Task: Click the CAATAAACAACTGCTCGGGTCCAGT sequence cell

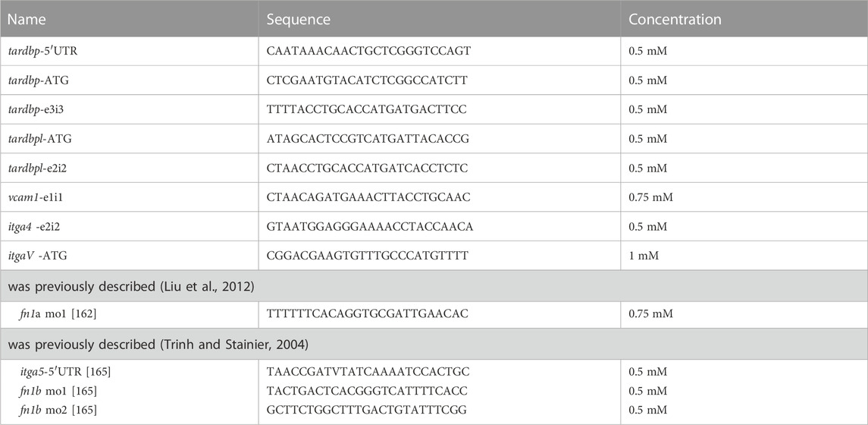Action: [x=440, y=52]
